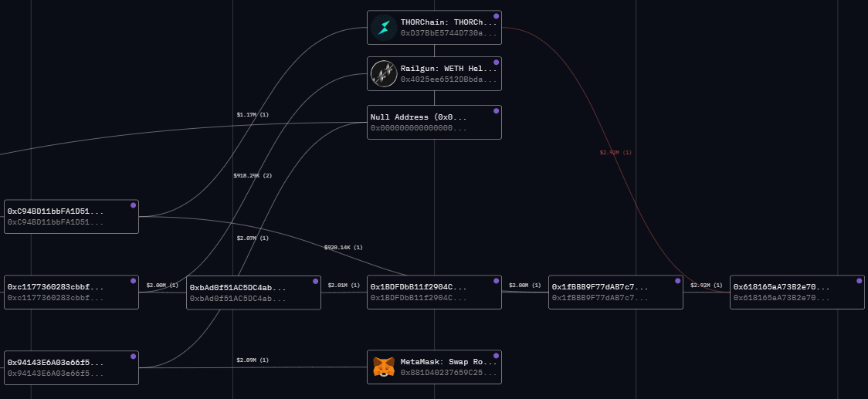Click the MetaMask fox icon
This screenshot has height=399, width=868.
(384, 367)
